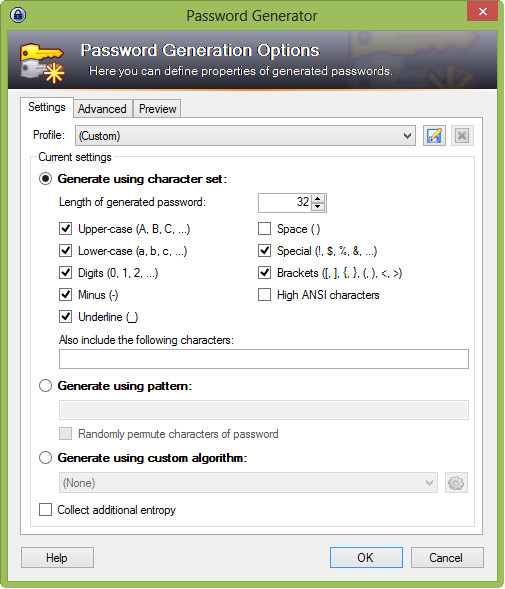Click the 'Length of generated password:' label

click(133, 202)
